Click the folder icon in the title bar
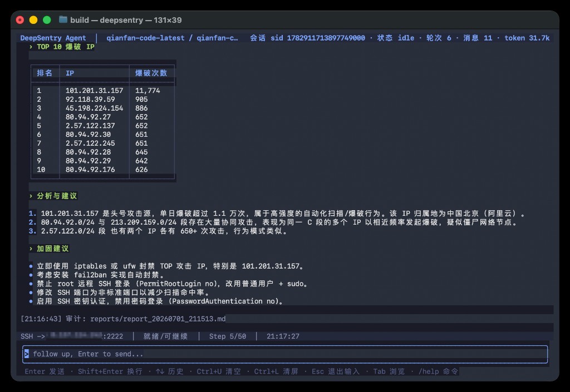The image size is (570, 392). pos(63,19)
